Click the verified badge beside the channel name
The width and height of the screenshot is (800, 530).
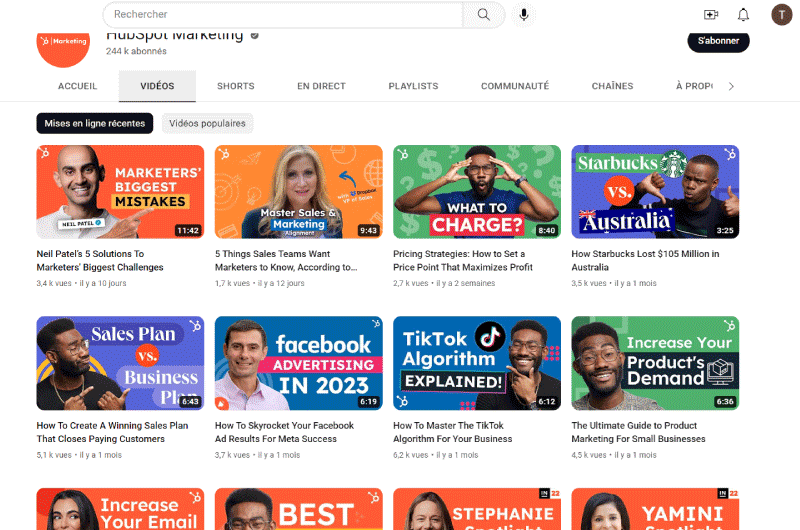click(x=255, y=35)
